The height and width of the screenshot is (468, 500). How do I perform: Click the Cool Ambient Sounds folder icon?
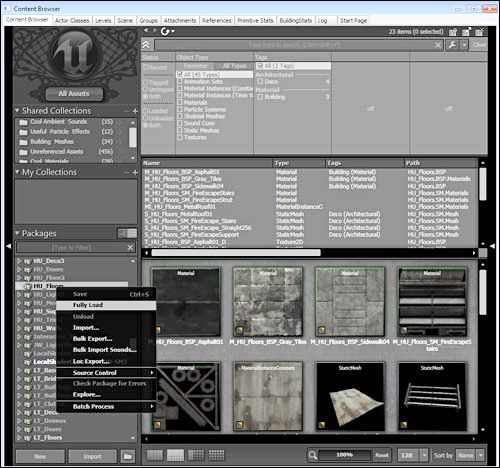pos(23,122)
